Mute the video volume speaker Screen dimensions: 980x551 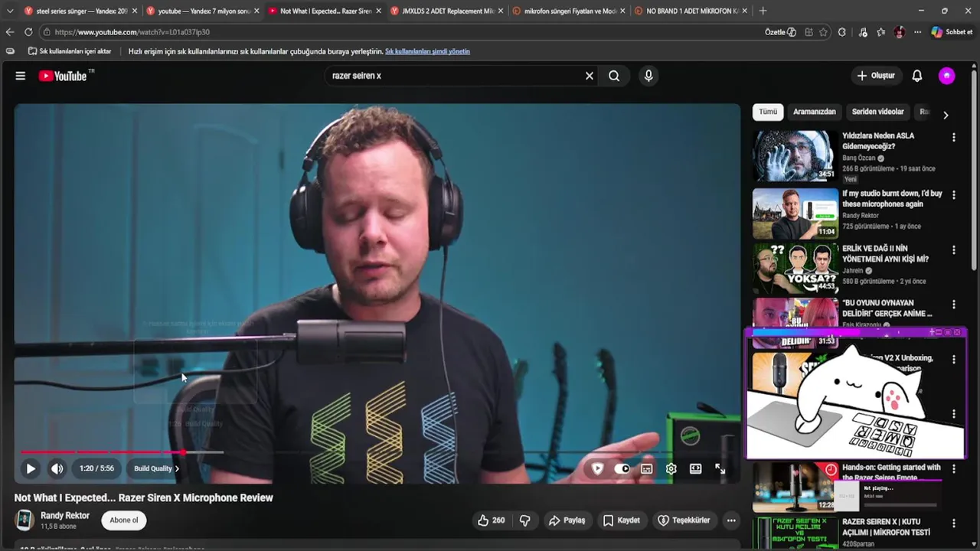pyautogui.click(x=57, y=468)
